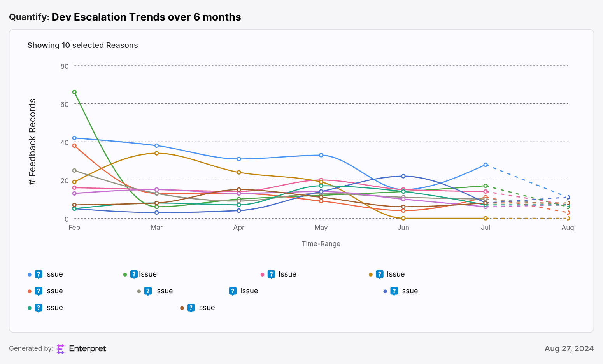Toggle the orange-red series legend dot
Screen dimensions: 603x364
click(30, 291)
